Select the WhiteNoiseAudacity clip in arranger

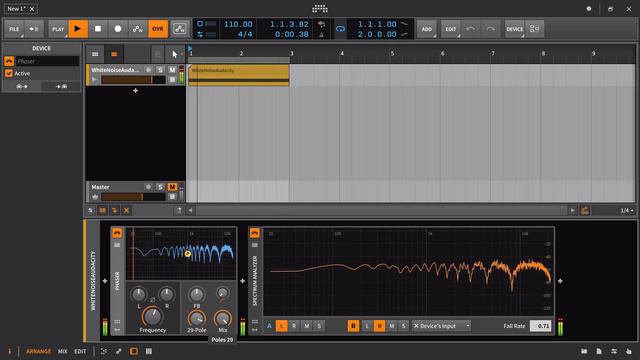pos(239,75)
